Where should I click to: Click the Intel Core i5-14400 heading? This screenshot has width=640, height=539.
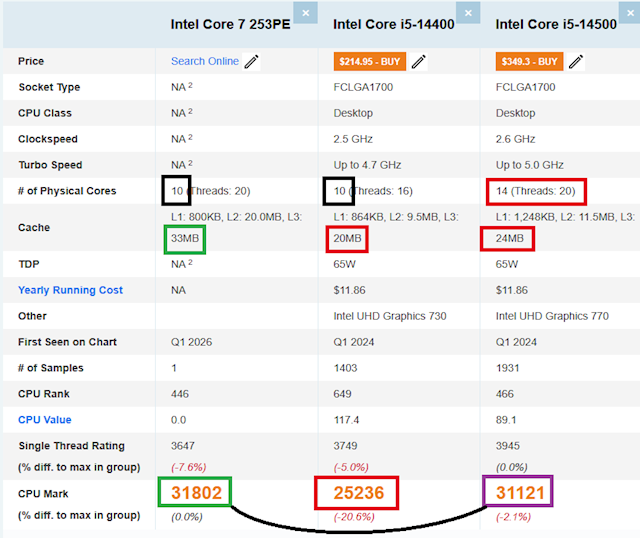(x=393, y=24)
